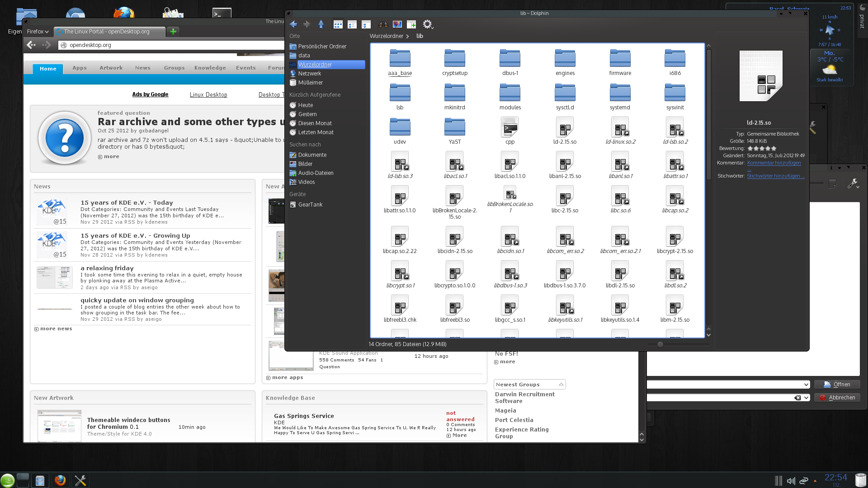The width and height of the screenshot is (868, 488).
Task: Set the star rating for ld-2.15.so
Action: [x=762, y=148]
